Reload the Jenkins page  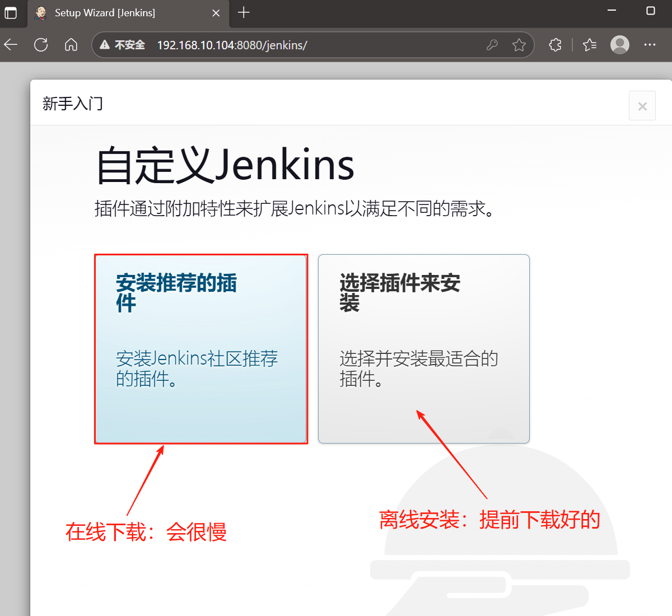pyautogui.click(x=41, y=45)
